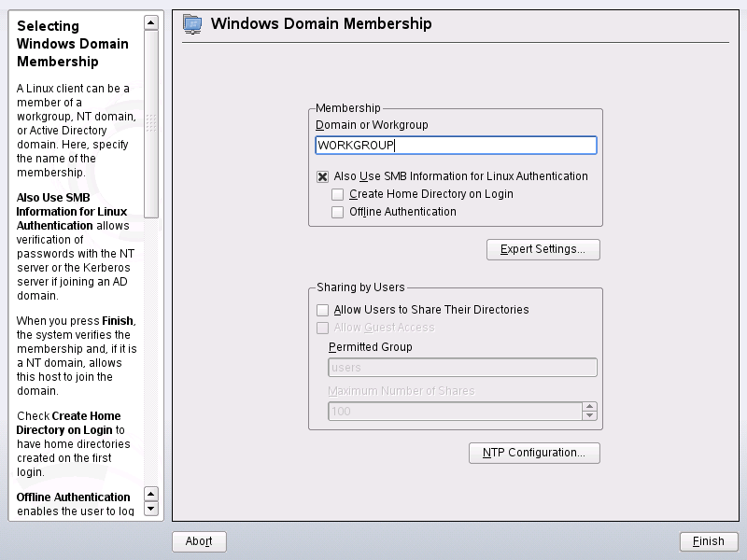Click the "Permitted Group" label
Viewport: 747px width, 560px height.
point(370,347)
